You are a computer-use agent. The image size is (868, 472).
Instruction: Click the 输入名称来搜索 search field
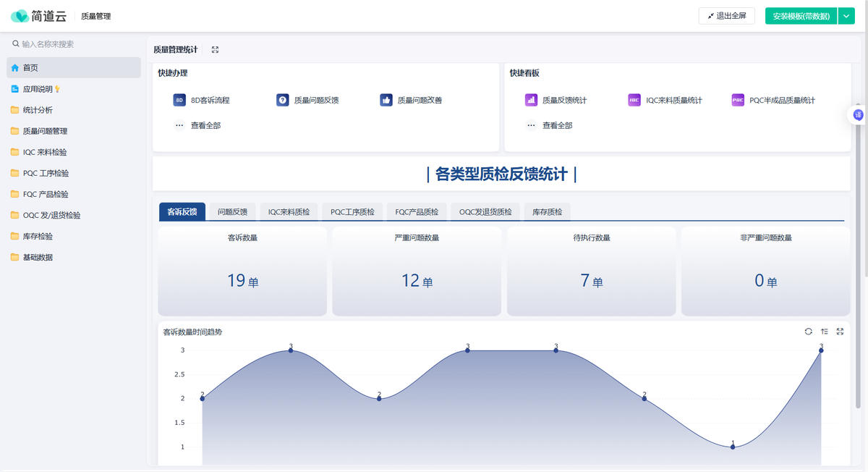click(x=74, y=44)
